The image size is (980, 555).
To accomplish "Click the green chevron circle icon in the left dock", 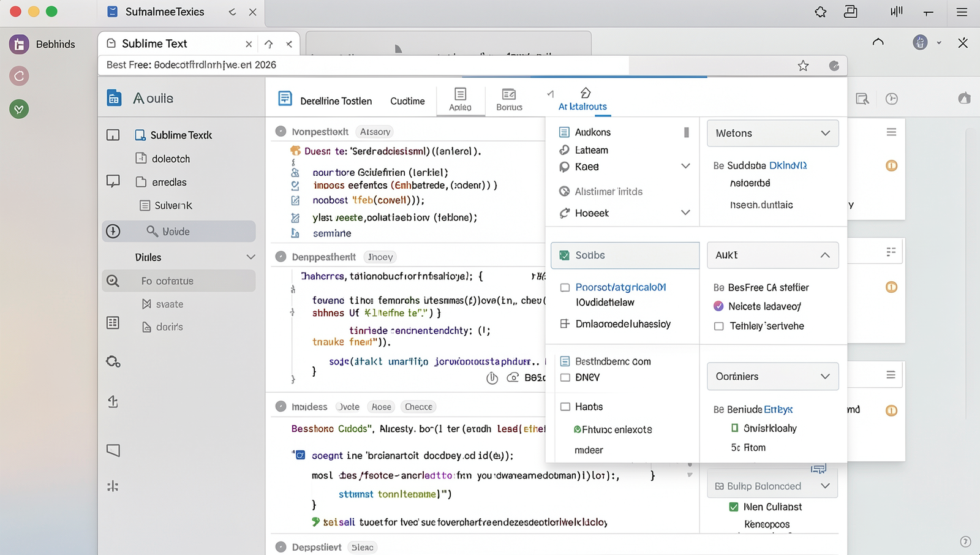I will tap(19, 109).
